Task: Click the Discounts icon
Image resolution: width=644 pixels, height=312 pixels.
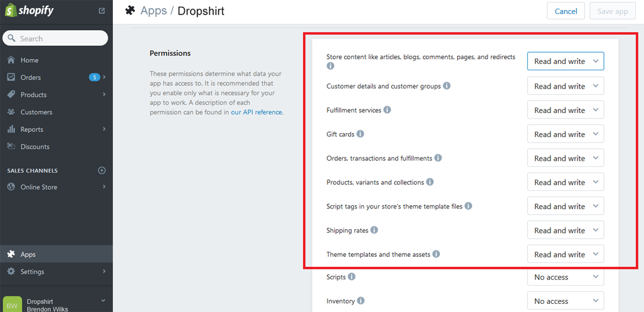Action: (x=11, y=146)
